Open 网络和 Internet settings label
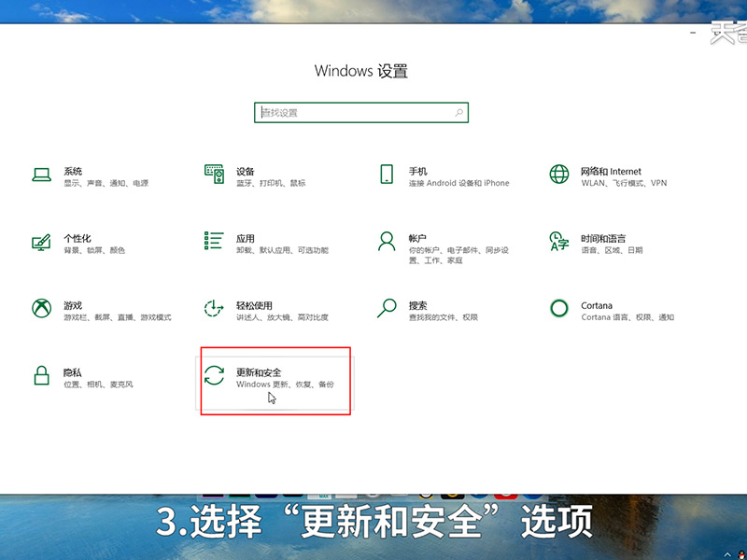Screen dimensions: 747x560 [611, 172]
